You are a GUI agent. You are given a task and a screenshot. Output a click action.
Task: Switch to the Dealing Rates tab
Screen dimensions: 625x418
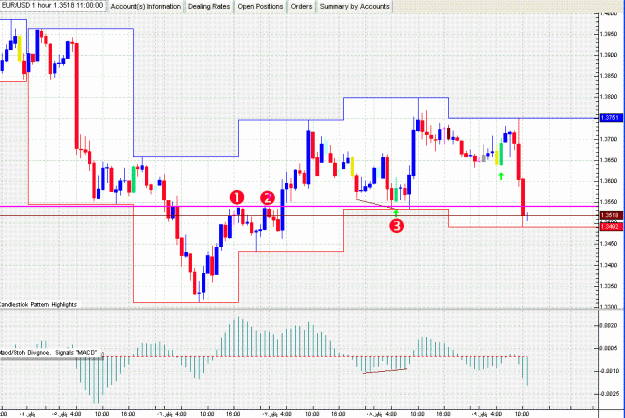(209, 7)
